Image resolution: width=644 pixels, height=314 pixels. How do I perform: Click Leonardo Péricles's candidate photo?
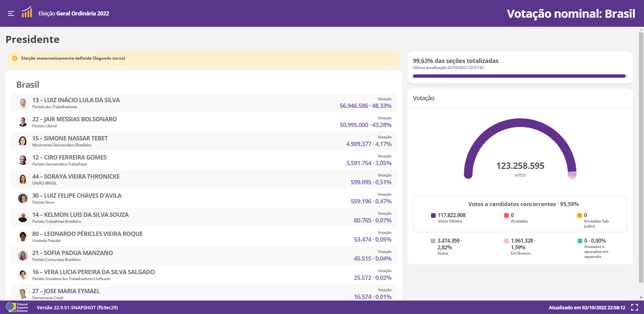click(23, 237)
